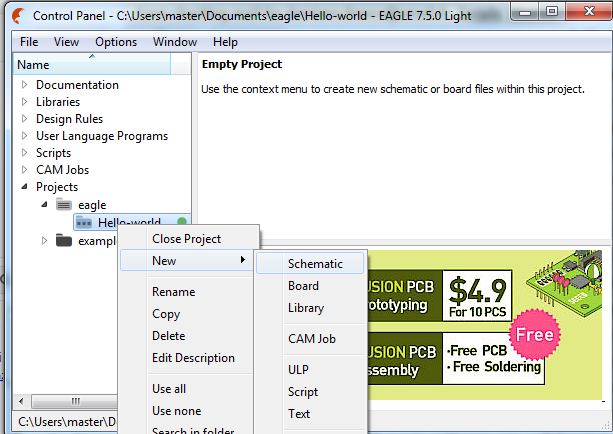The height and width of the screenshot is (434, 613).
Task: Open the Window menu
Action: [175, 42]
